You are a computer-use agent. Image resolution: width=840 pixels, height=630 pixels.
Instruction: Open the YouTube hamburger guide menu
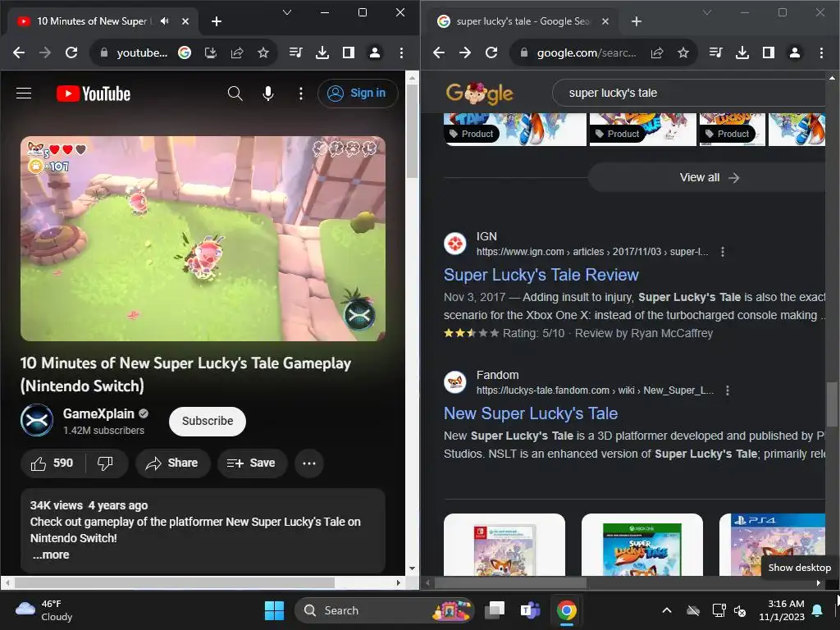pos(24,94)
